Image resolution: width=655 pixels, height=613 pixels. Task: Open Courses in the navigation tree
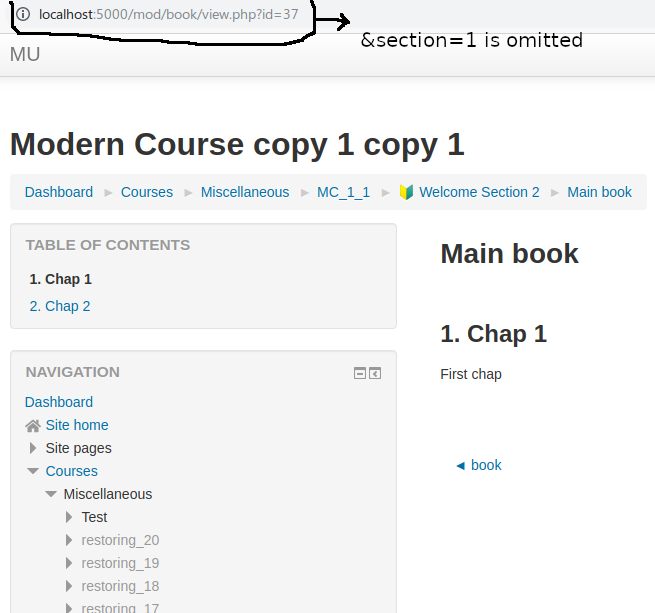click(71, 471)
